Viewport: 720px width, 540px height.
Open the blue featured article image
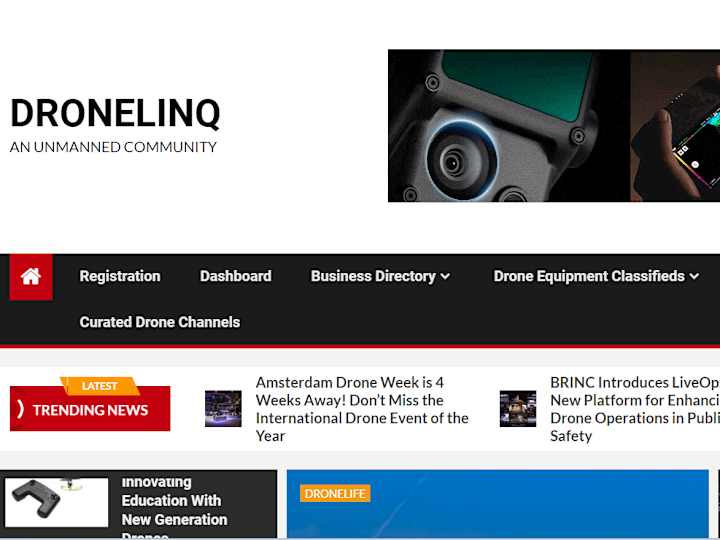(x=498, y=504)
